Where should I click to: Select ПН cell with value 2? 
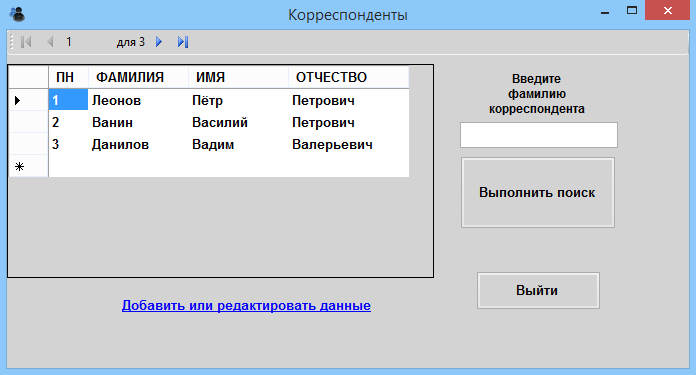click(x=68, y=122)
